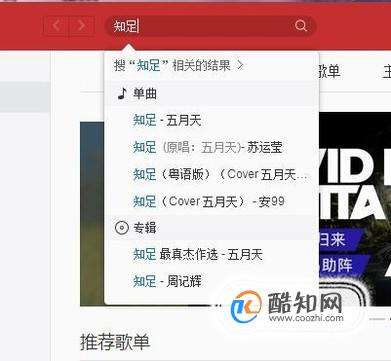Expand results via the chevron after 相关的结果

240,65
